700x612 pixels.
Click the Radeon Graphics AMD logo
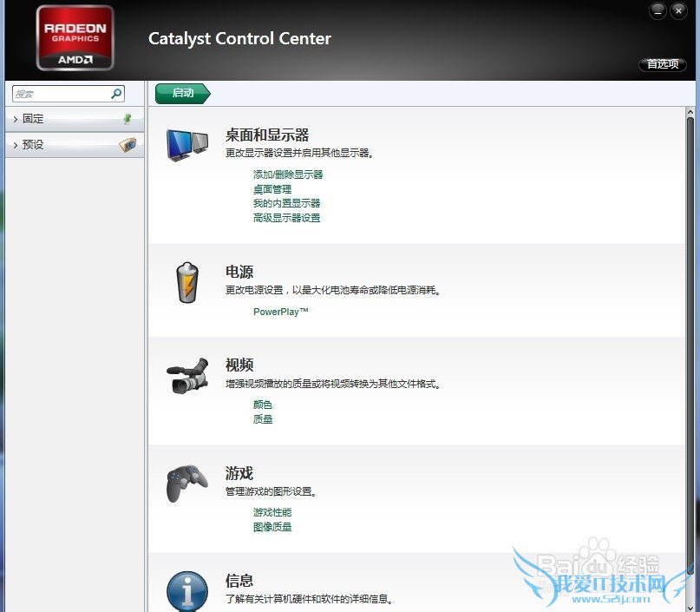tap(75, 38)
